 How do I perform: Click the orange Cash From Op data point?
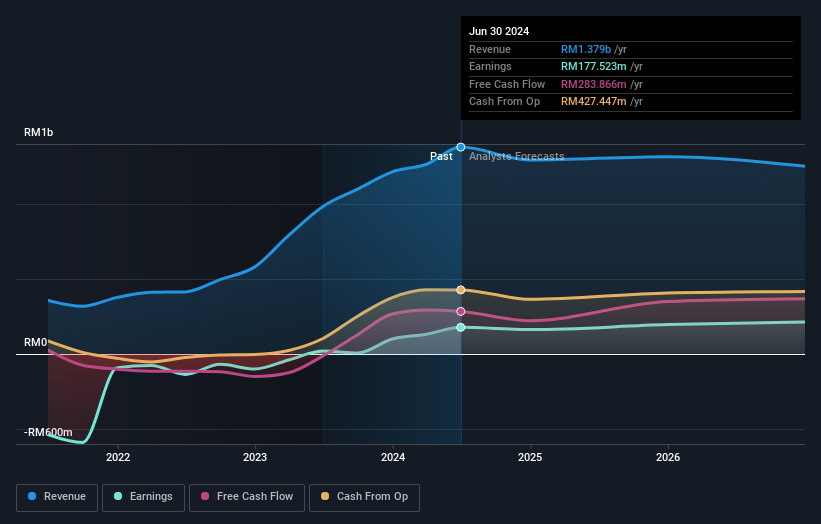pyautogui.click(x=461, y=290)
